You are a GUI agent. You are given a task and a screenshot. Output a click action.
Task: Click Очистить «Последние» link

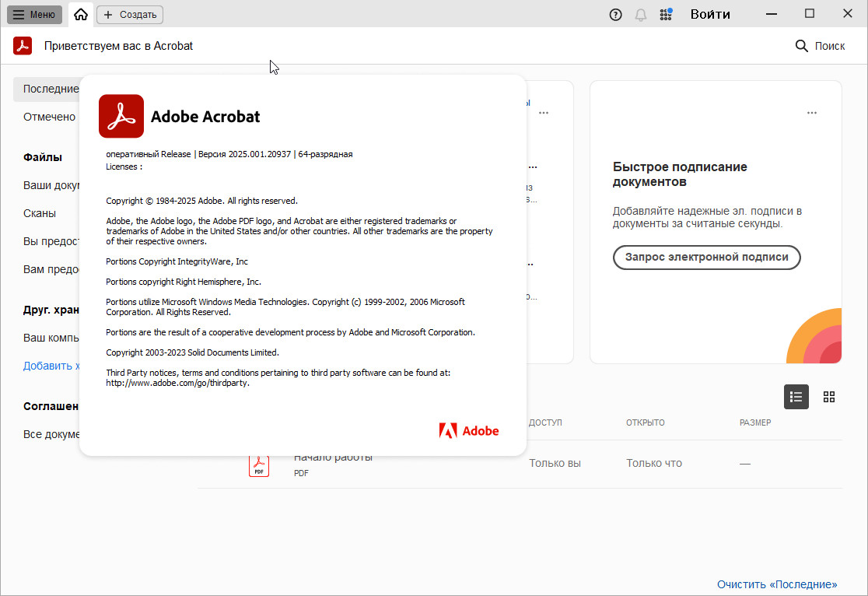pyautogui.click(x=777, y=584)
